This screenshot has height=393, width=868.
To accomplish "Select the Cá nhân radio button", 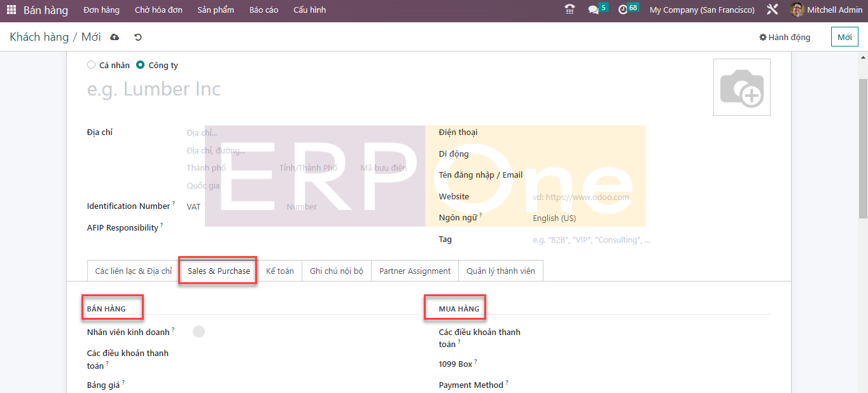I will [91, 65].
